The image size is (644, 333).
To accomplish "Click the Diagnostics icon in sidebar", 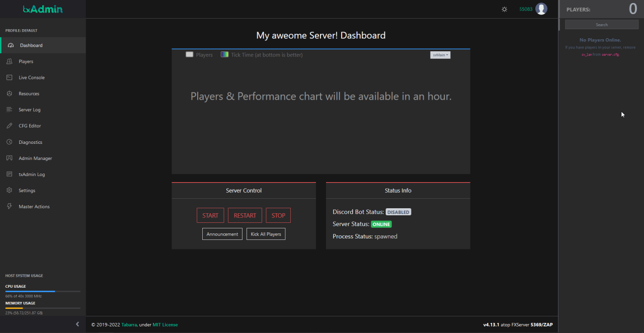I will tap(9, 142).
